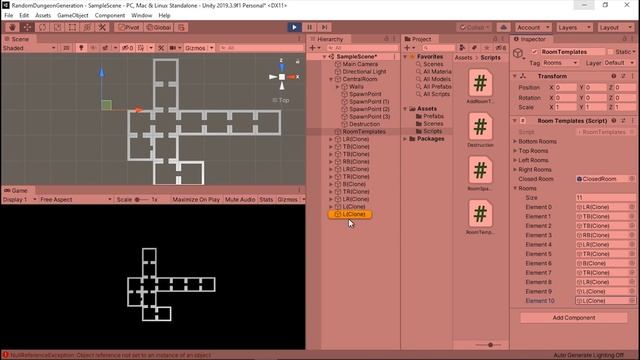
Task: Select highlighted L(Clone) object
Action: [x=350, y=214]
